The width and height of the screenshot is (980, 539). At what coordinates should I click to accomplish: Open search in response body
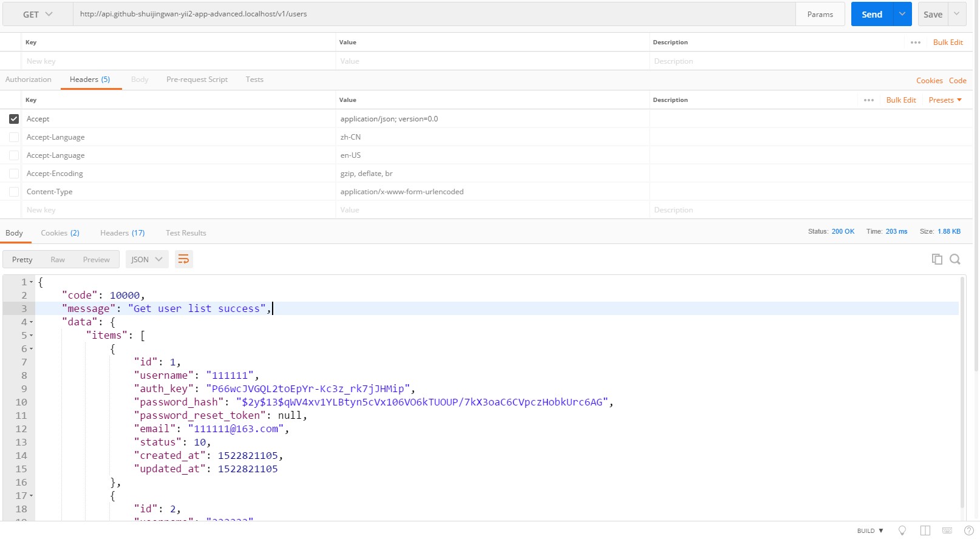pyautogui.click(x=955, y=259)
